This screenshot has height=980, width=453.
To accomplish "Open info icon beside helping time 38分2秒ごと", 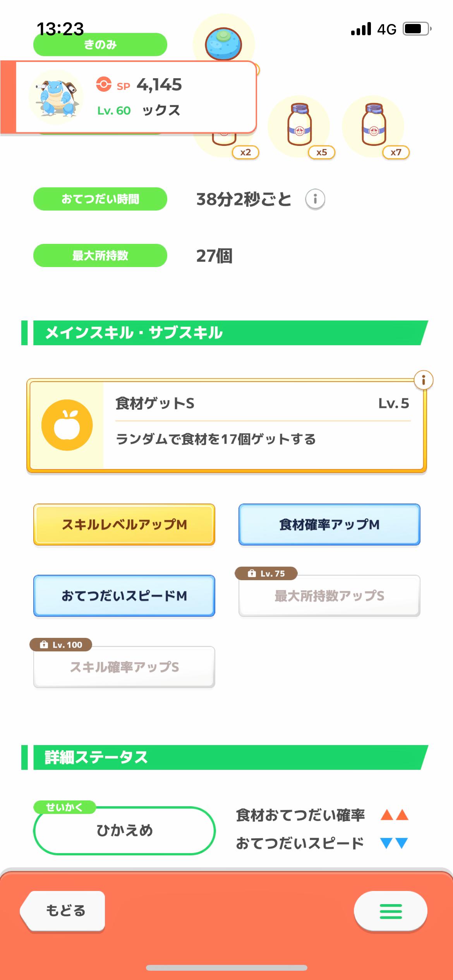I will 315,199.
